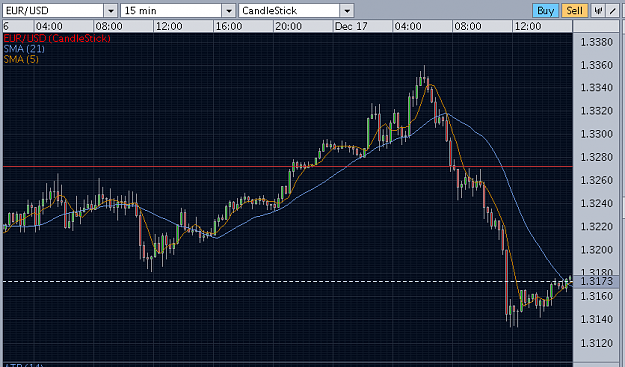The height and width of the screenshot is (367, 625).
Task: Click the Dec 17 date marker on time axis
Action: pyautogui.click(x=351, y=26)
